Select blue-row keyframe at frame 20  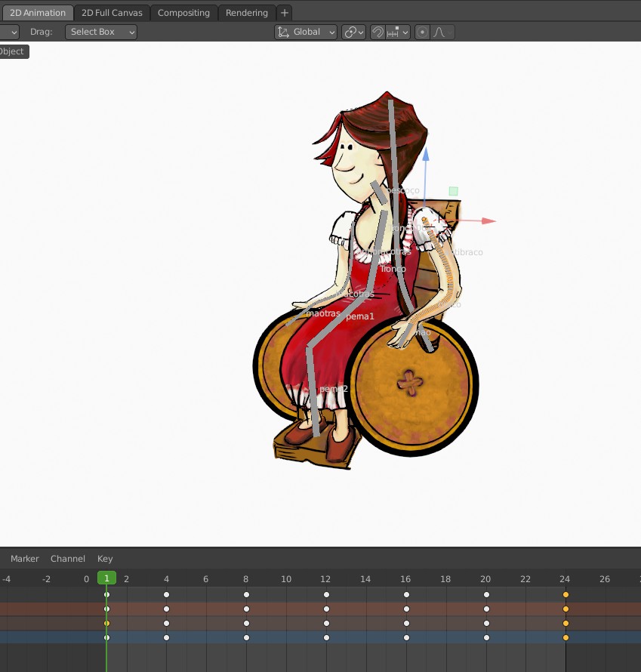pyautogui.click(x=486, y=638)
